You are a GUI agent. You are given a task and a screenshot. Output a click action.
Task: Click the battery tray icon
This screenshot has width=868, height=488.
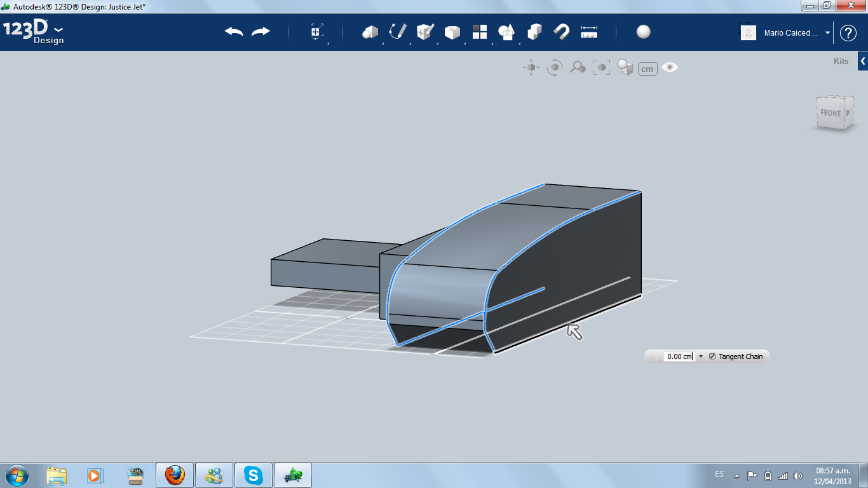768,476
